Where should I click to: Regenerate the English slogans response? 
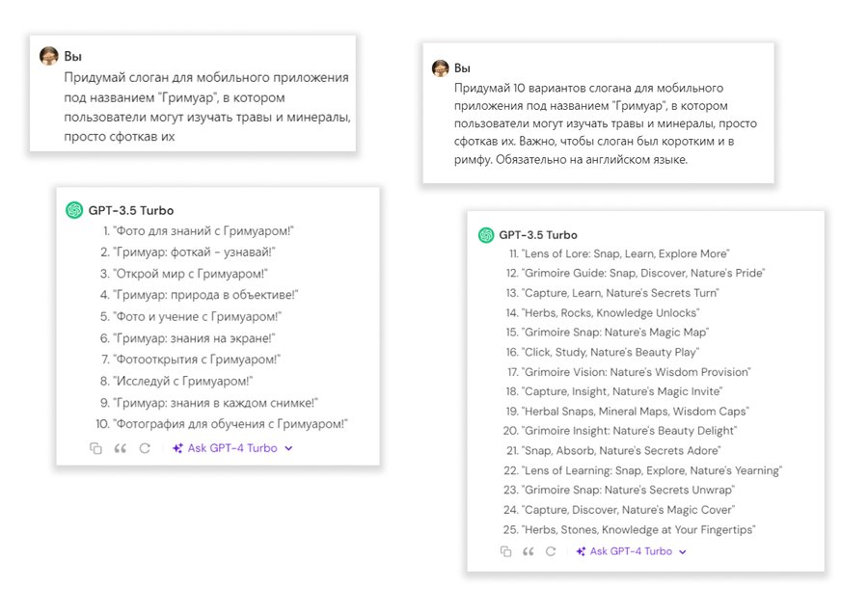(x=551, y=551)
